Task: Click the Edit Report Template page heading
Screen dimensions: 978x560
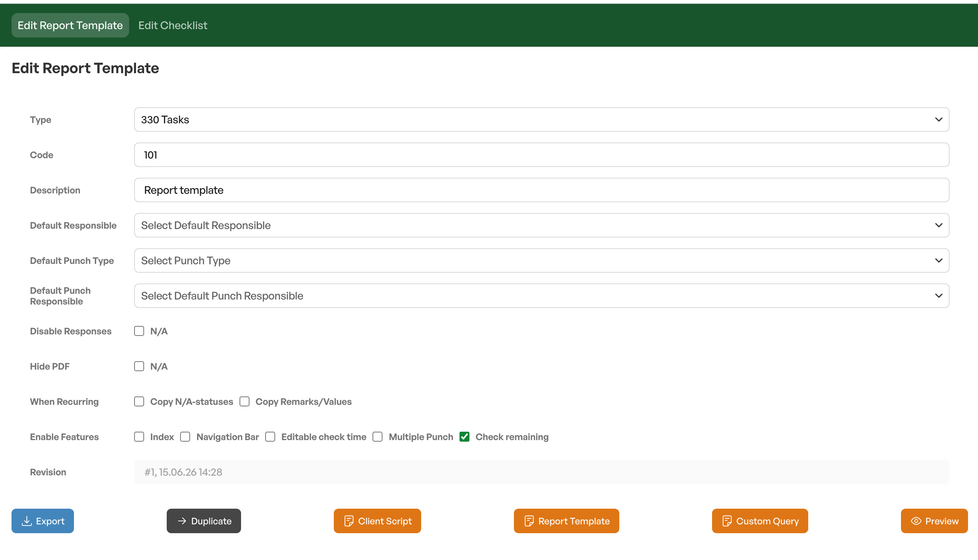Action: pyautogui.click(x=85, y=68)
